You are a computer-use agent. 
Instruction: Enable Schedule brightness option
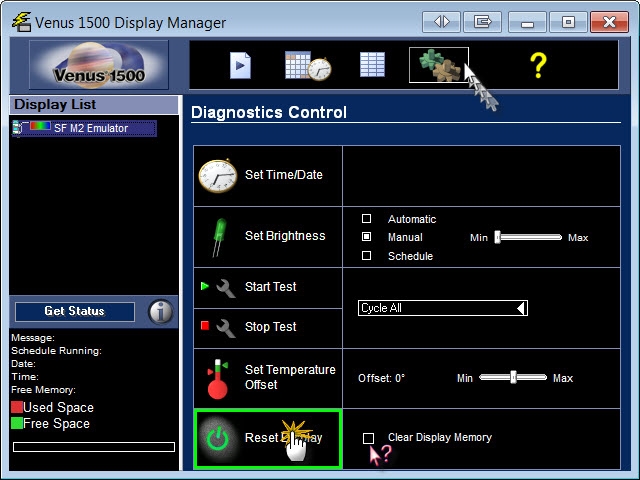[367, 256]
